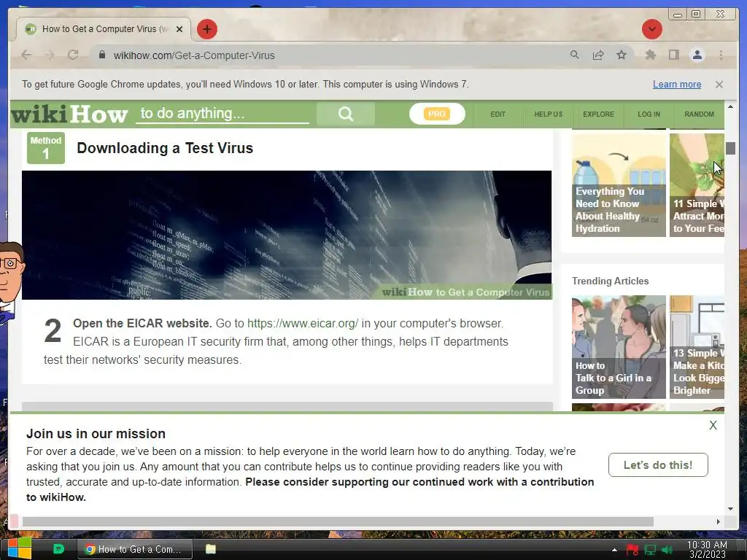747x560 pixels.
Task: Show hidden system tray icons arrow
Action: pos(614,550)
